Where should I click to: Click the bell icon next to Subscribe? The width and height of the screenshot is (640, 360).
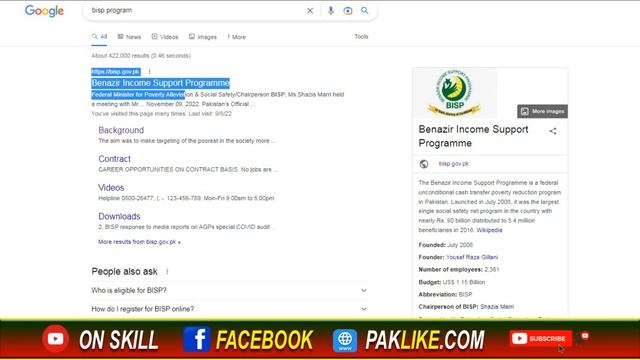pyautogui.click(x=584, y=337)
